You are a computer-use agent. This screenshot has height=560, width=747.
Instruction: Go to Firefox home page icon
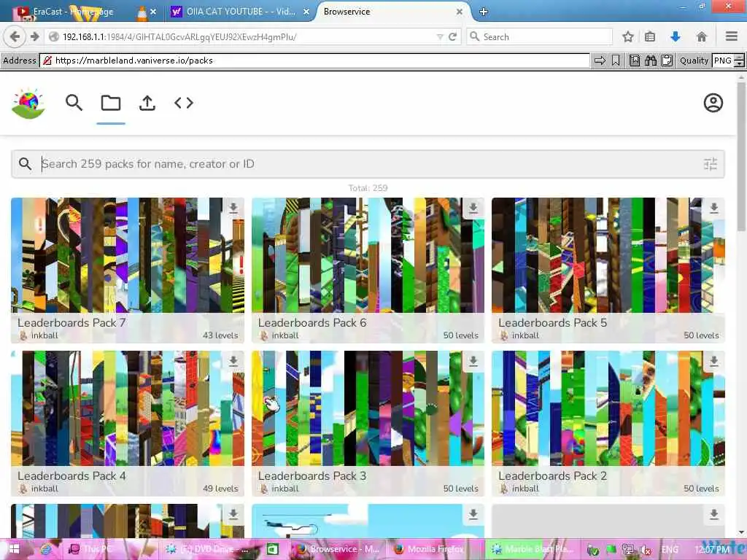pyautogui.click(x=701, y=36)
